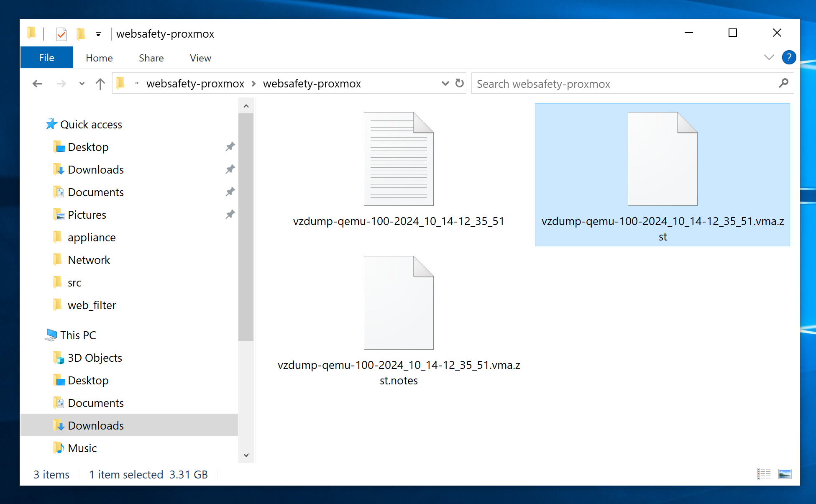
Task: Click second websafety-proxmox breadcrumb segment
Action: [312, 84]
